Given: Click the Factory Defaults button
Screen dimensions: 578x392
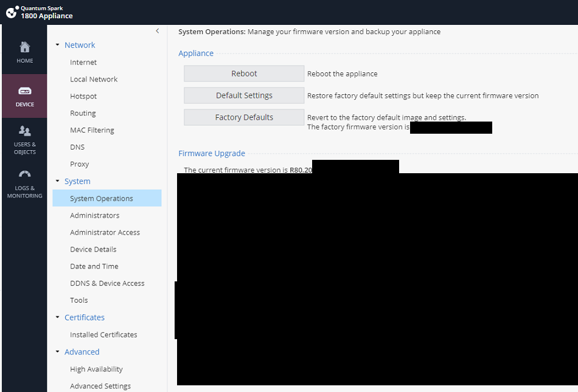Looking at the screenshot, I should (244, 117).
